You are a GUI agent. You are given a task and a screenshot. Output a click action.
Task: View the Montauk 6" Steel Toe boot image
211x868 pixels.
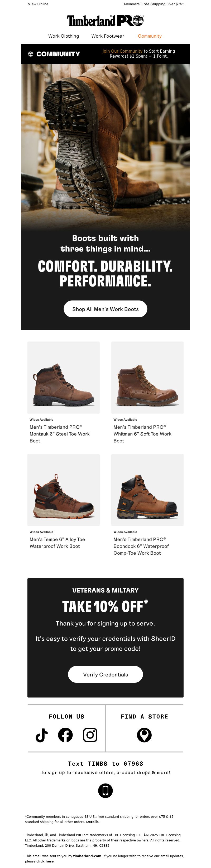pyautogui.click(x=64, y=377)
